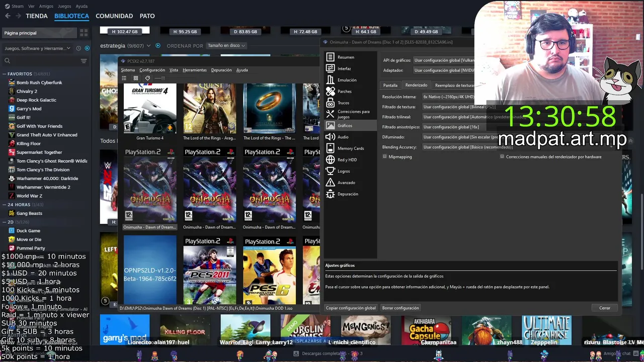Image resolution: width=644 pixels, height=362 pixels.
Task: Open the PCSX2 Depuración menu
Action: pyautogui.click(x=221, y=70)
